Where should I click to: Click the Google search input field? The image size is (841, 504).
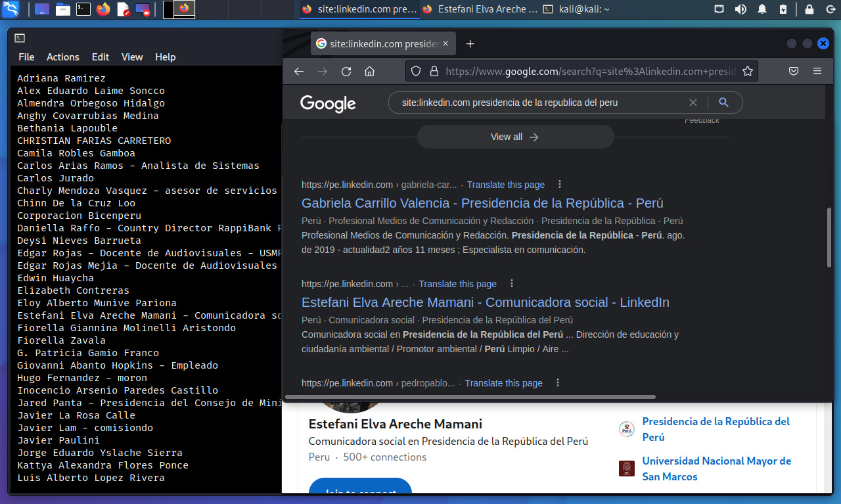point(539,103)
